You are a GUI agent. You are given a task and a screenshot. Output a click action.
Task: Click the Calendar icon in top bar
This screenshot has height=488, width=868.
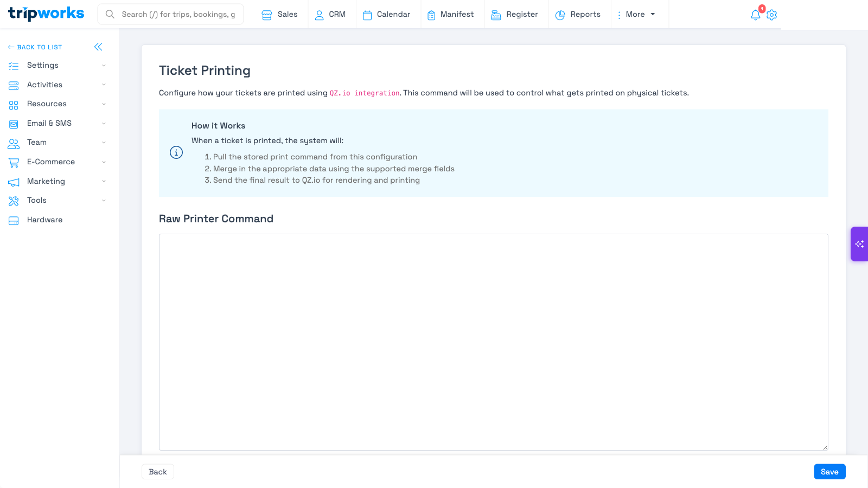point(367,15)
